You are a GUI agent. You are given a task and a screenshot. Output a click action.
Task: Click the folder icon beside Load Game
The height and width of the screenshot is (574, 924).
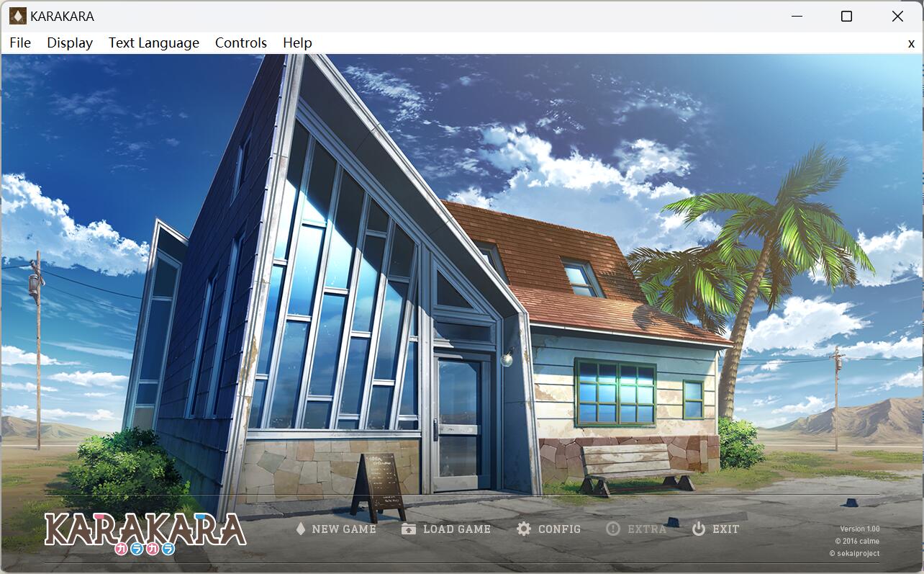pos(409,529)
